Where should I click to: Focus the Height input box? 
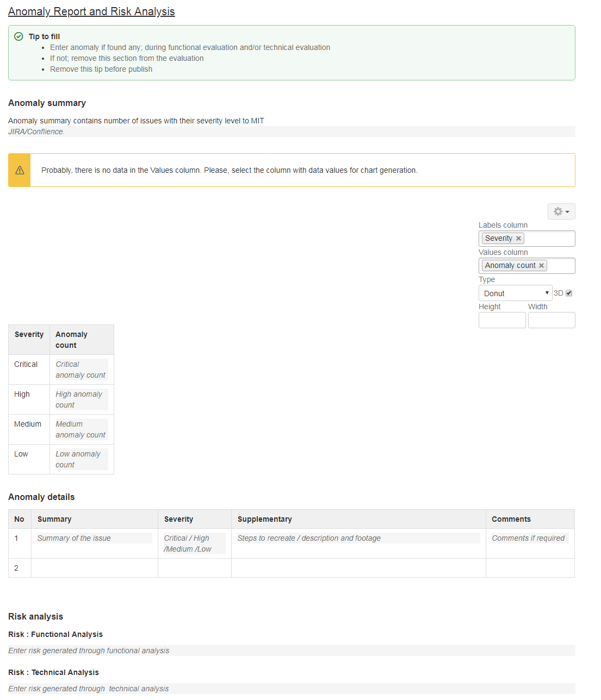[502, 320]
